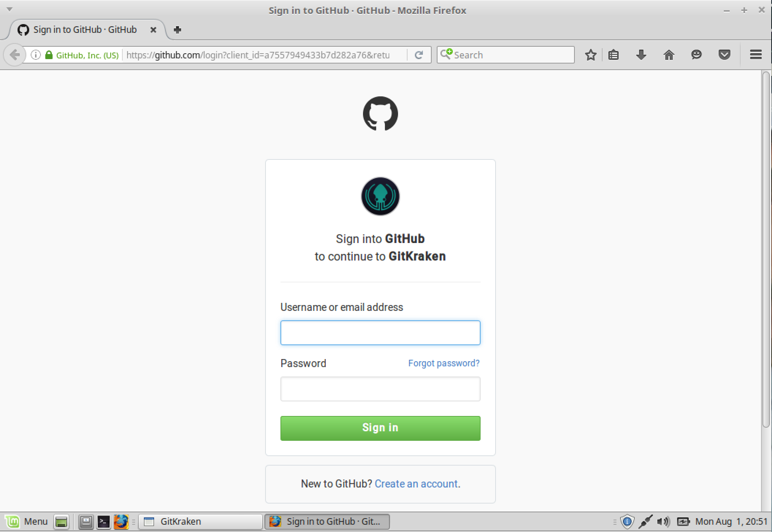Screen dimensions: 772x532
Task: Focus the Password input field
Action: click(x=380, y=389)
